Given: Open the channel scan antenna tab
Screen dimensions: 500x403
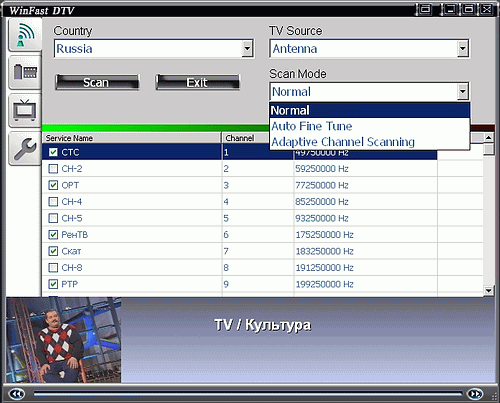Looking at the screenshot, I should point(25,34).
